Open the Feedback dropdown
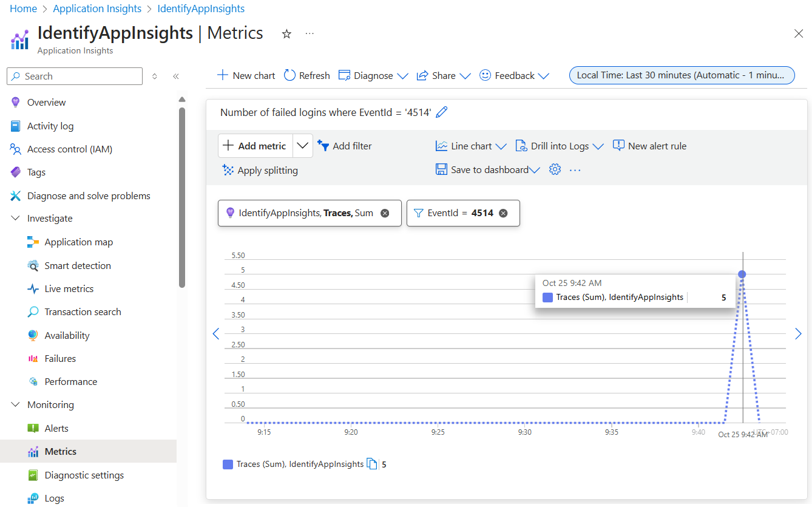 514,76
